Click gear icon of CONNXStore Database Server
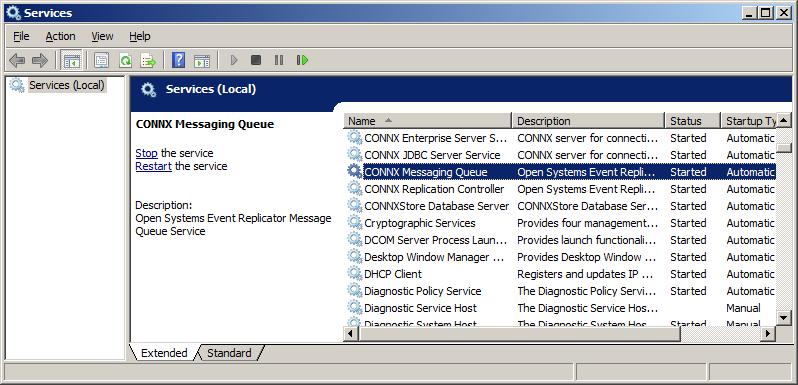The image size is (798, 385). tap(354, 206)
